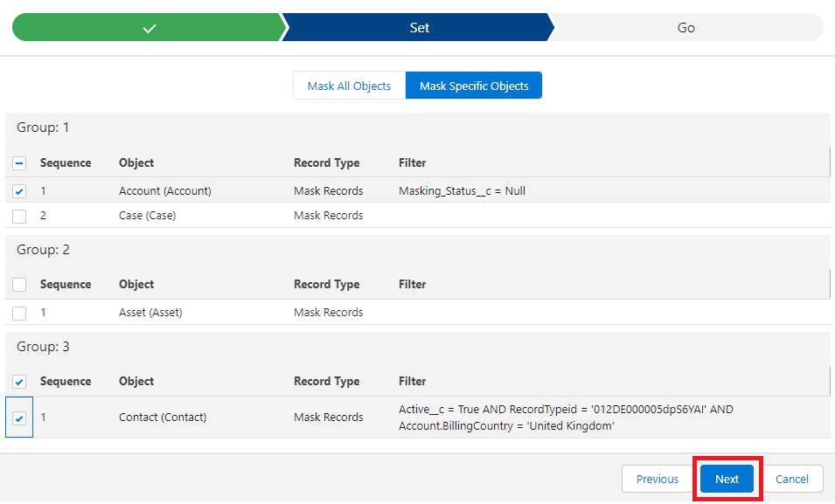Select the Asset (Asset) row checkbox
The width and height of the screenshot is (835, 504).
tap(19, 312)
